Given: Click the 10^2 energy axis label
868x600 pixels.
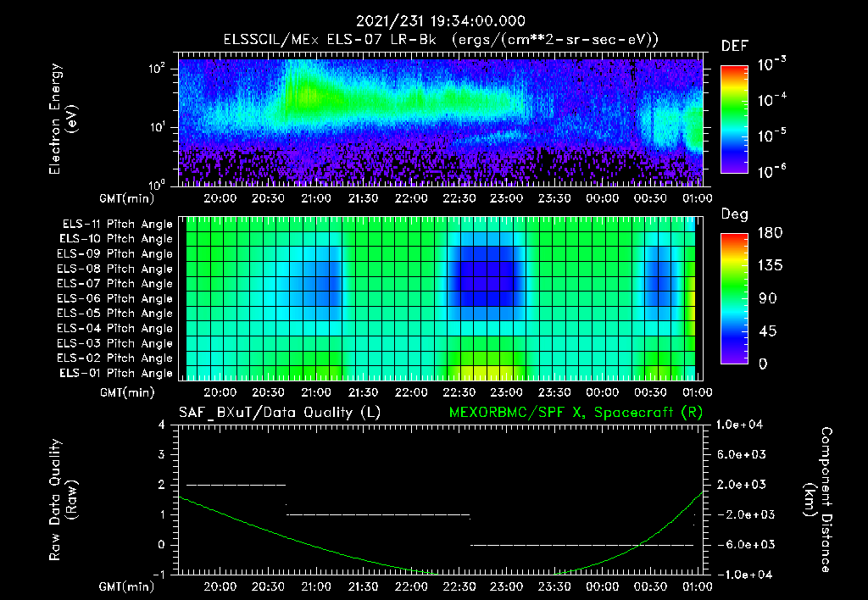Looking at the screenshot, I should 157,69.
